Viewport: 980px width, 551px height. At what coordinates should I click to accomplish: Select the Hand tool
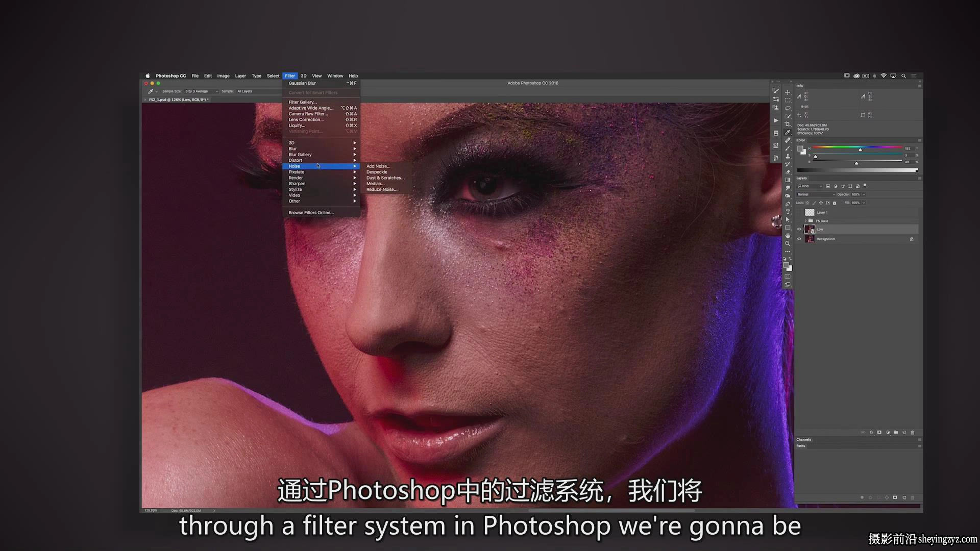[788, 236]
